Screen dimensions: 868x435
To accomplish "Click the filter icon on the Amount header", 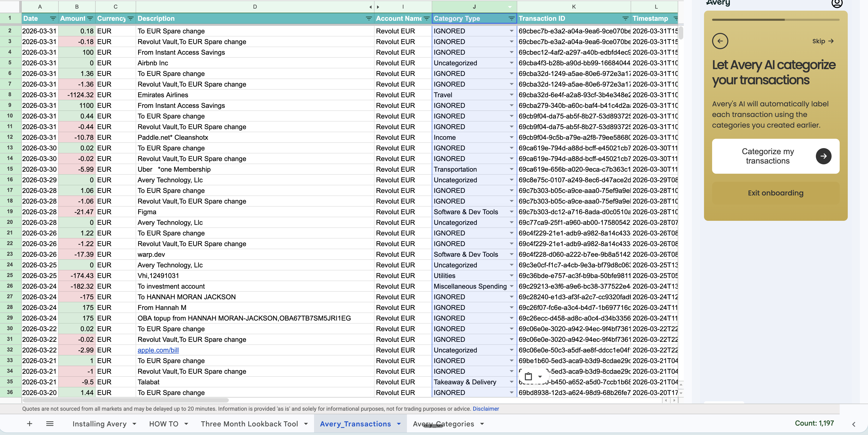I will coord(90,18).
